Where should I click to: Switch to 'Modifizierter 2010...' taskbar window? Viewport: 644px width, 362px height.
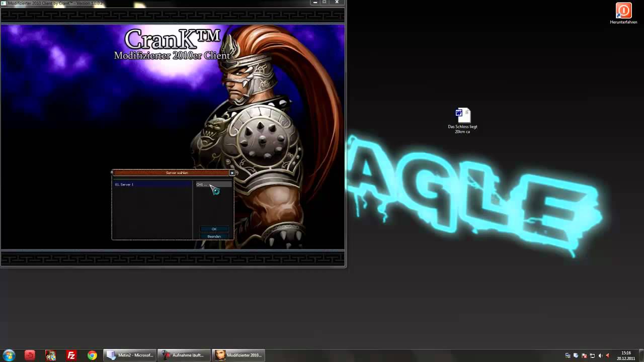[238, 355]
